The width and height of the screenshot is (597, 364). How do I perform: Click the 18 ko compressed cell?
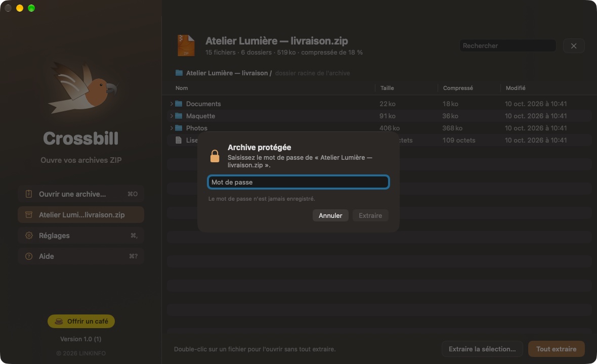(x=450, y=104)
